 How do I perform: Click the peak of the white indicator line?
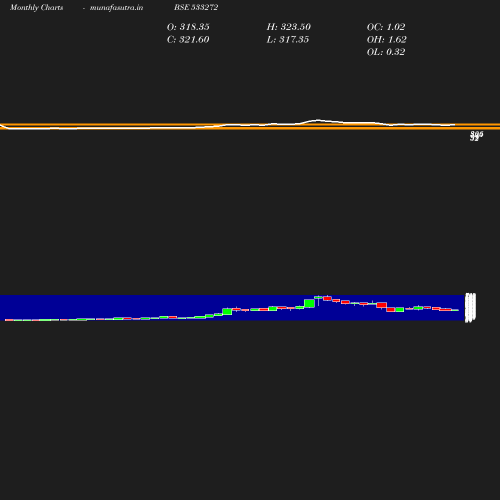click(x=317, y=120)
